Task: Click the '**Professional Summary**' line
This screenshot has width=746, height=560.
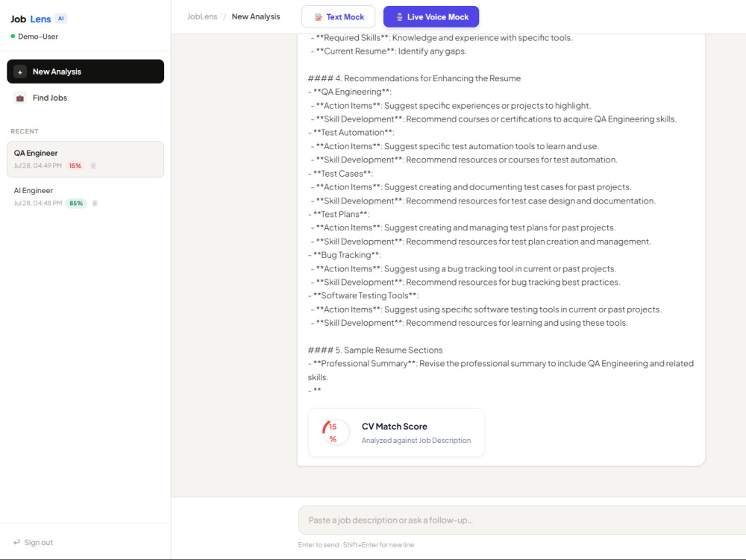Action: [501, 371]
